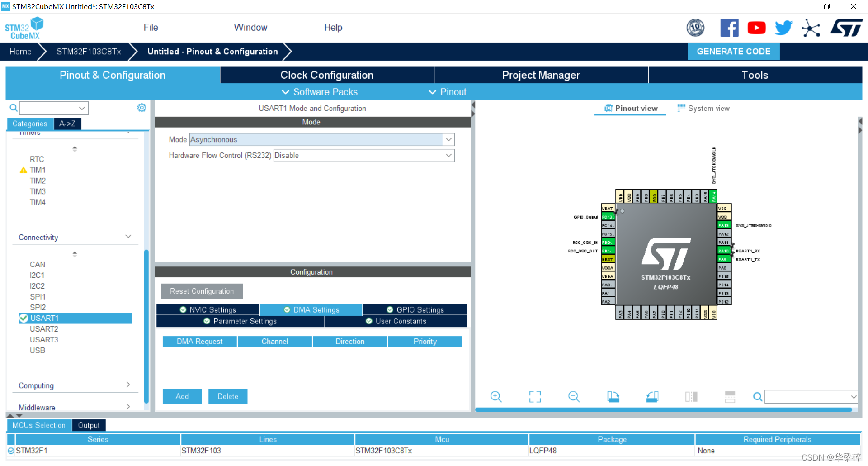Click the stacked rows layout icon
868x466 pixels.
point(730,397)
